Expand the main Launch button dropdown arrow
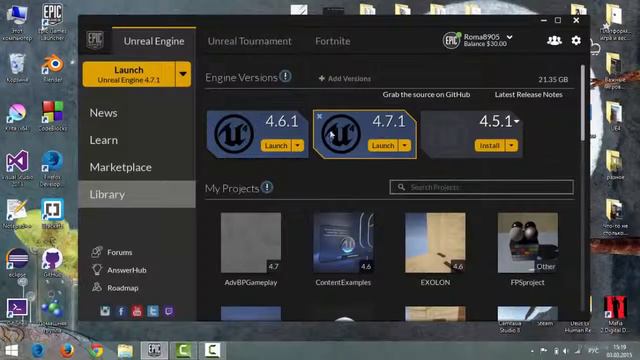The height and width of the screenshot is (360, 640). click(x=183, y=74)
